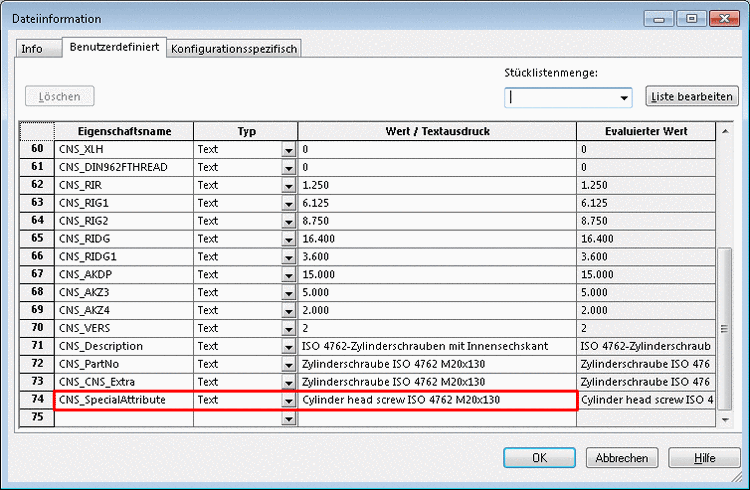
Task: Select the CNS_XLH name cell
Action: click(124, 149)
